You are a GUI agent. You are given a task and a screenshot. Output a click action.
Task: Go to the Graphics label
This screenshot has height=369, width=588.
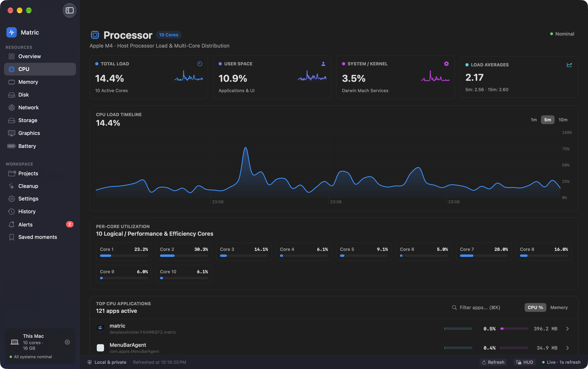pos(29,133)
